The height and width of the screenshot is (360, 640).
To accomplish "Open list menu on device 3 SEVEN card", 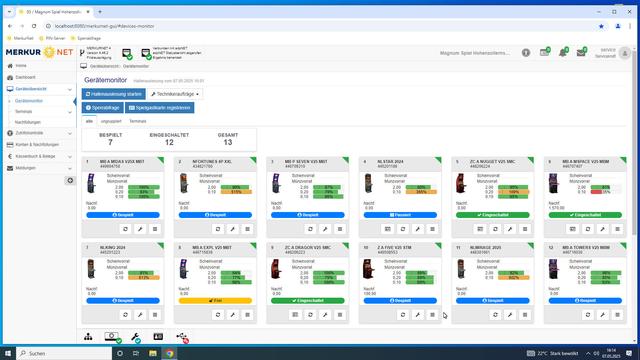I will pyautogui.click(x=340, y=229).
